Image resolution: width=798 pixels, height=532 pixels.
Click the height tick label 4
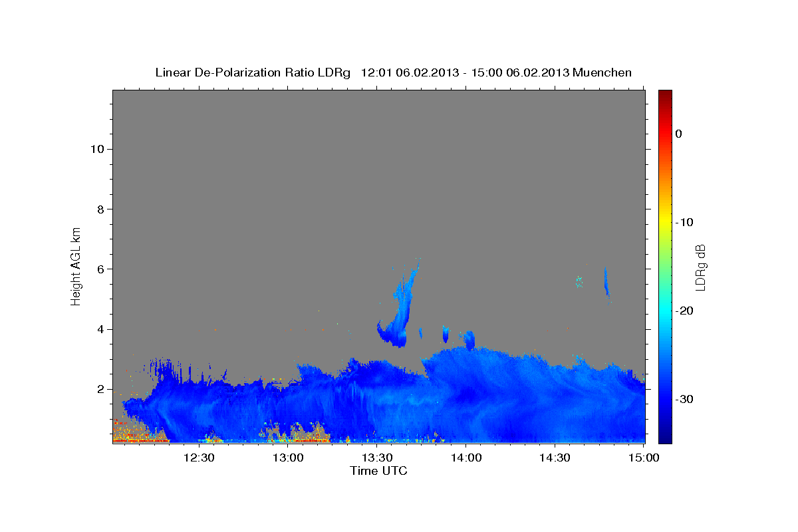pos(100,329)
